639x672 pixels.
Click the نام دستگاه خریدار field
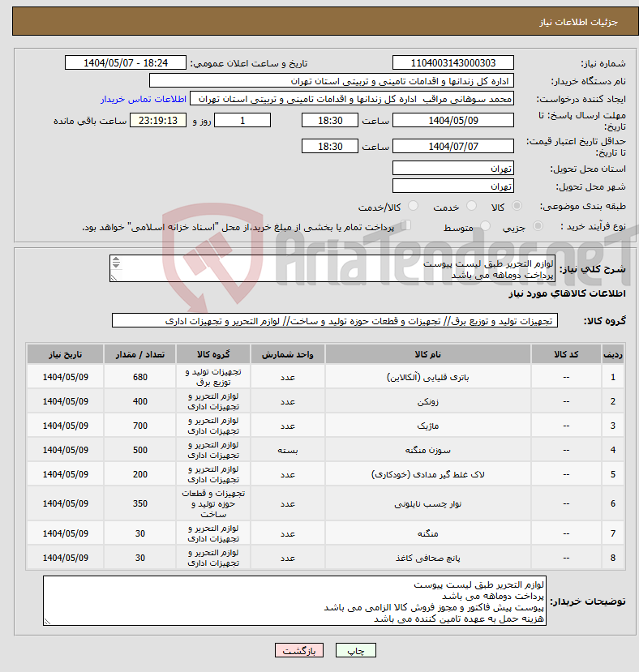point(332,81)
